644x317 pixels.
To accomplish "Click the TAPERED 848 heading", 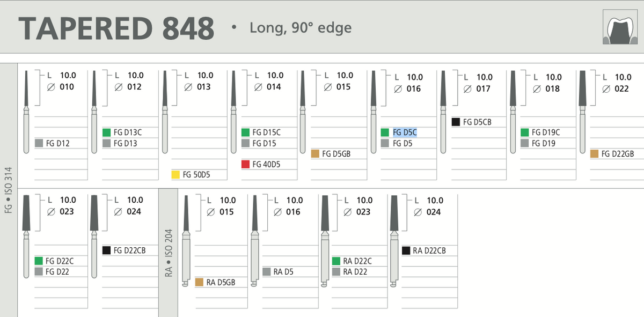I will click(x=116, y=28).
